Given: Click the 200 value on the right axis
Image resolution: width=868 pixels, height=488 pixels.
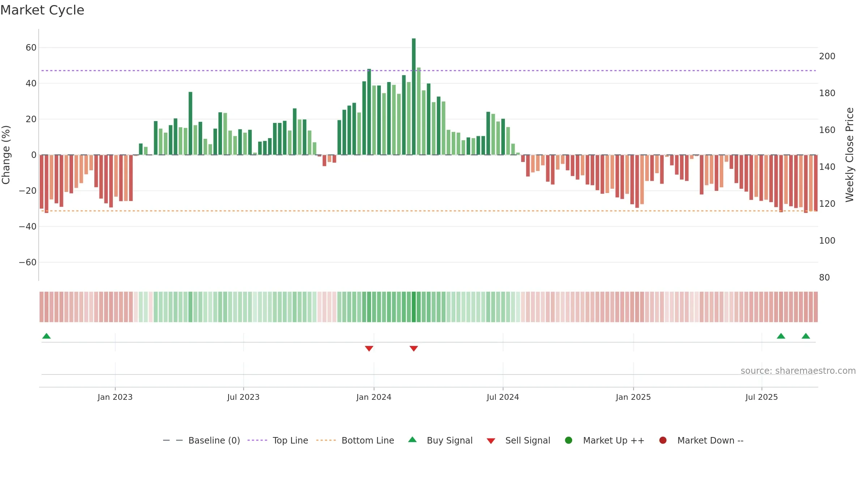Looking at the screenshot, I should pyautogui.click(x=827, y=56).
